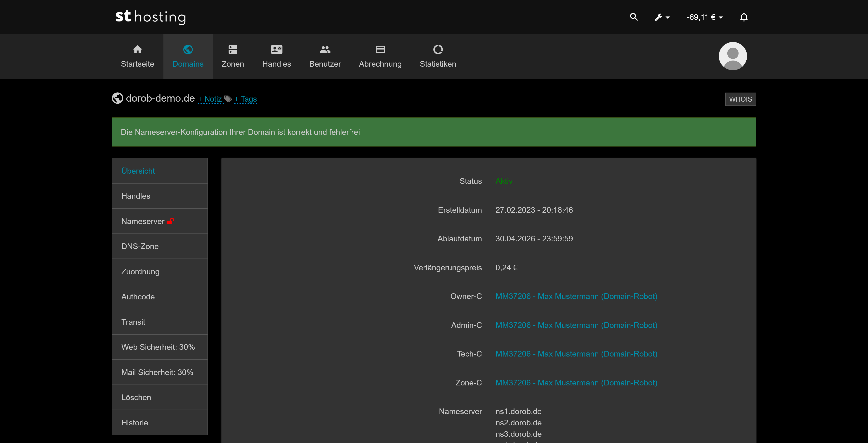Image resolution: width=868 pixels, height=443 pixels.
Task: Open Benutzer people icon
Action: coord(325,49)
